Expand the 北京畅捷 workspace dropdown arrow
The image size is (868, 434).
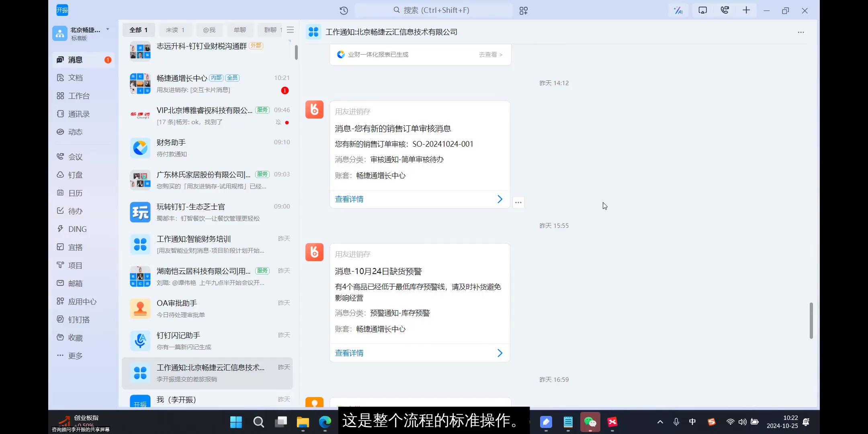[107, 29]
